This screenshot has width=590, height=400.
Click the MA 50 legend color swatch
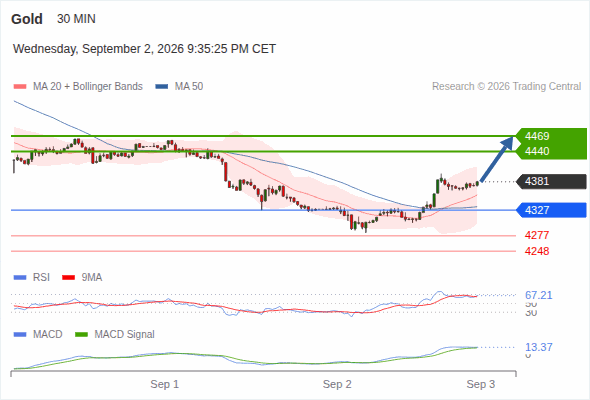[x=162, y=87]
